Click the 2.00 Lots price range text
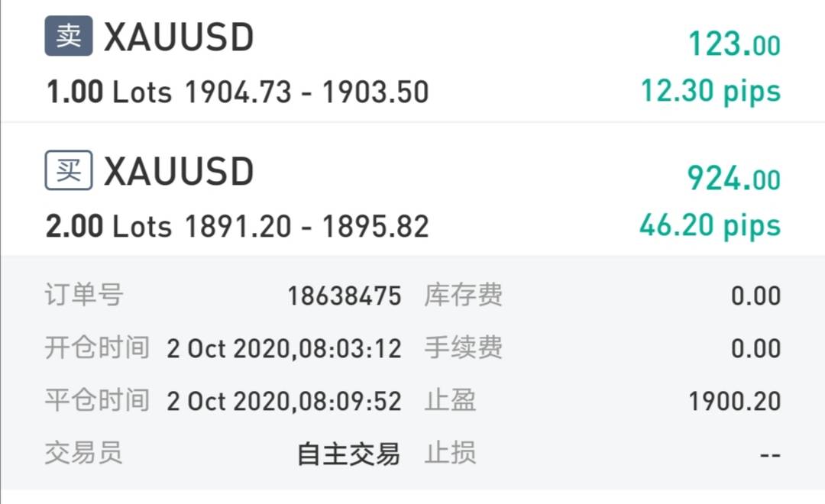This screenshot has height=504, width=825. point(238,227)
